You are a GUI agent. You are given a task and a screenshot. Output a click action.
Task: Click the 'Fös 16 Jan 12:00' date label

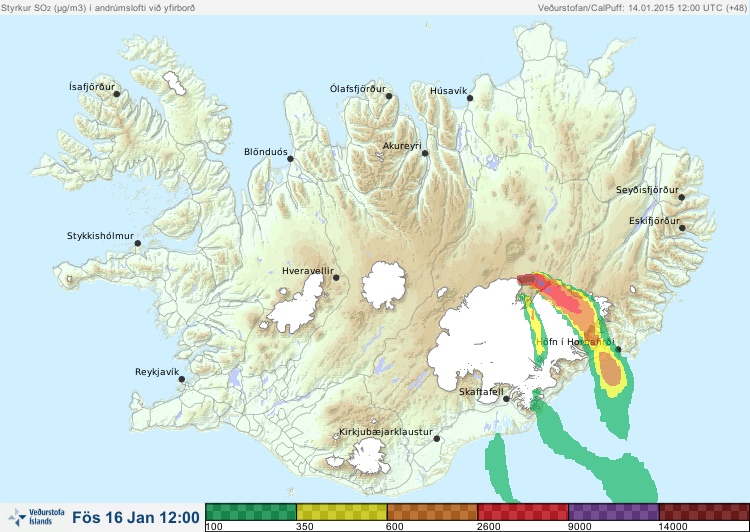coord(136,517)
